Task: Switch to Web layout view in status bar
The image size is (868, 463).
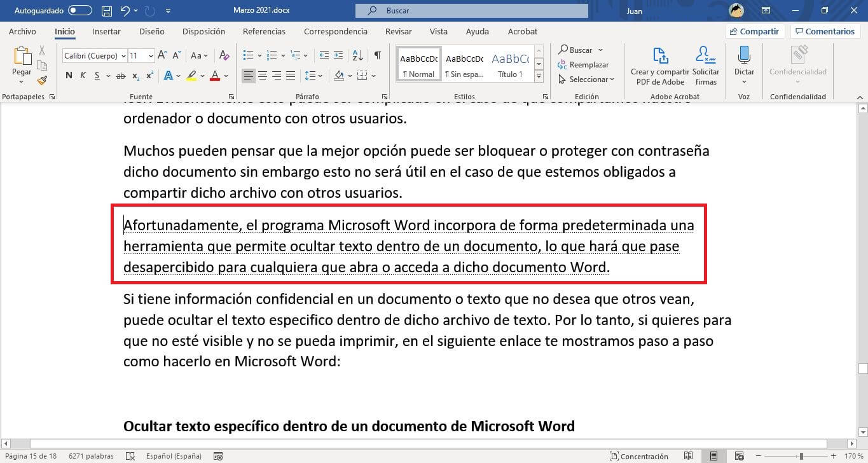Action: [739, 456]
